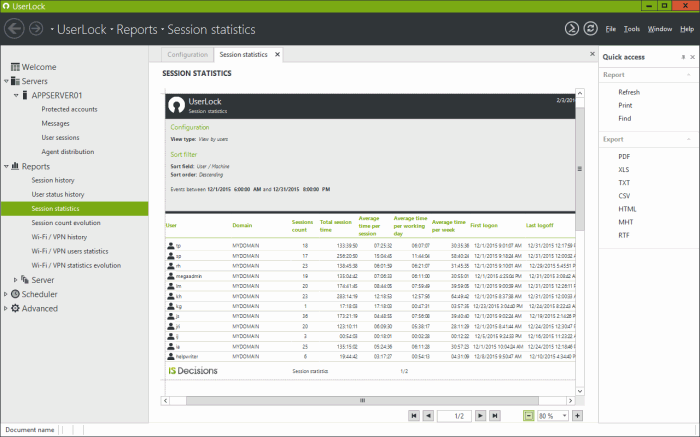Open Session count evolution report
700x437 pixels.
pyautogui.click(x=66, y=223)
